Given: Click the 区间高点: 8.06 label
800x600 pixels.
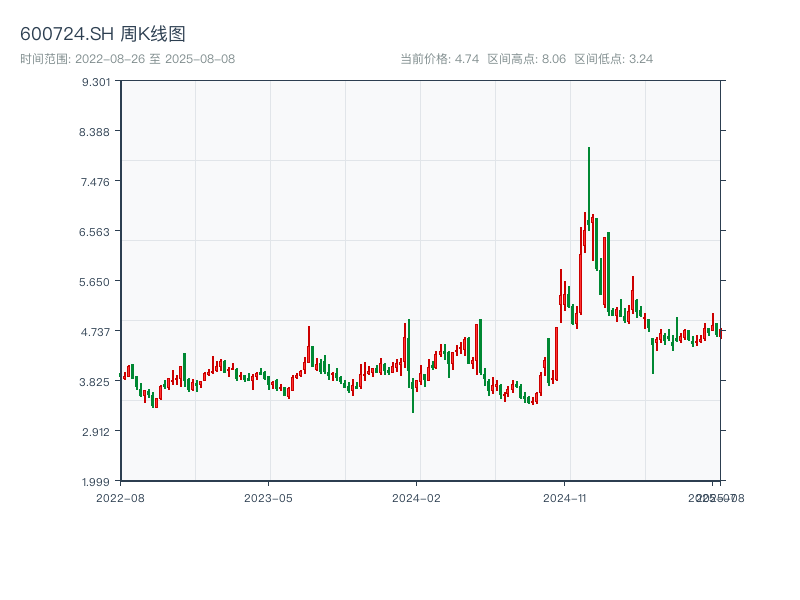Looking at the screenshot, I should 527,59.
